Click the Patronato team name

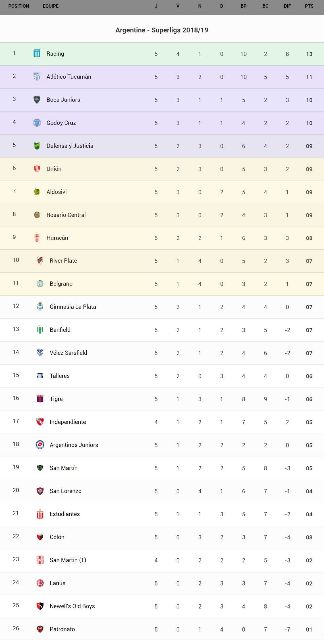coord(62,629)
